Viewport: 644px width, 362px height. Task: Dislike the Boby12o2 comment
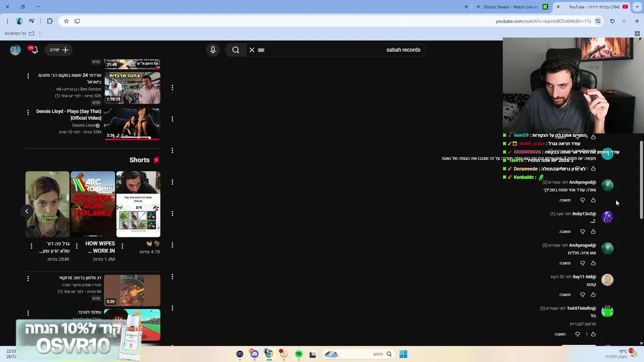click(583, 232)
